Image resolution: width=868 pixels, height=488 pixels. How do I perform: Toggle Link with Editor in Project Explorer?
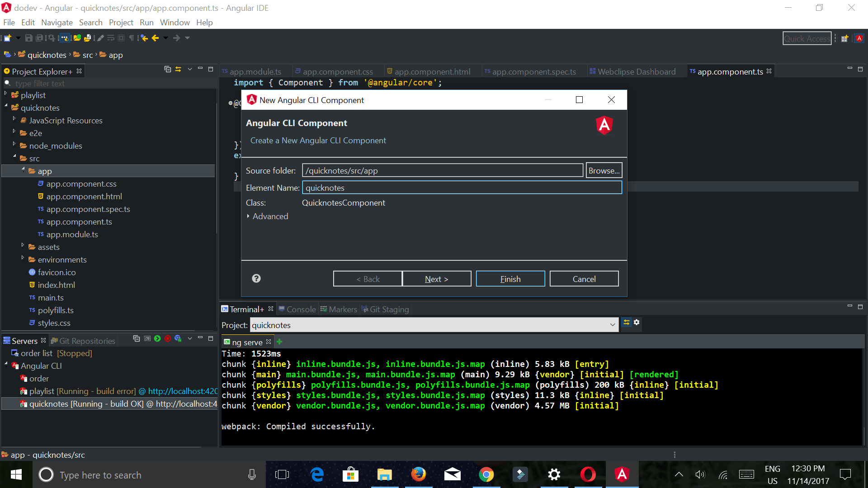pos(179,69)
